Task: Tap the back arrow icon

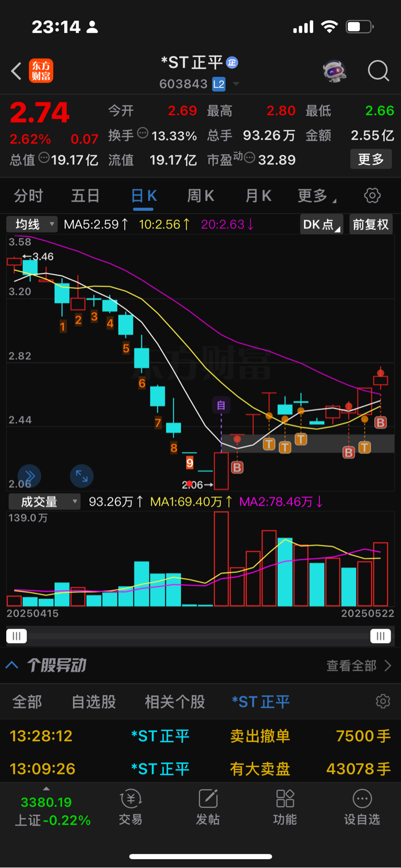Action: [16, 71]
